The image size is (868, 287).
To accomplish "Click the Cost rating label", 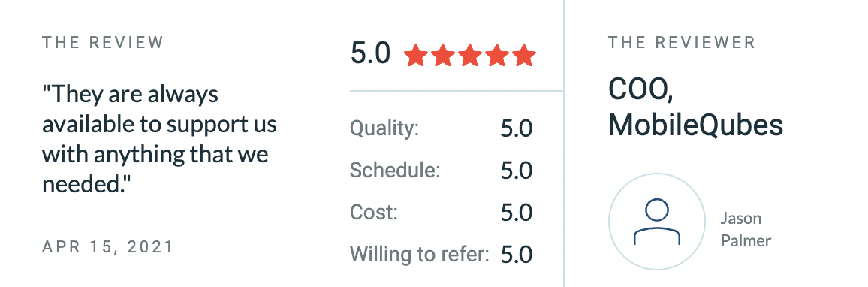I will click(x=374, y=212).
